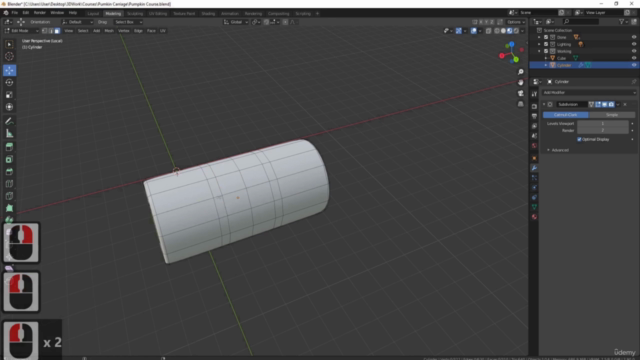This screenshot has height=360, width=640.
Task: Select the Loop Cut tool
Action: (x=9, y=184)
